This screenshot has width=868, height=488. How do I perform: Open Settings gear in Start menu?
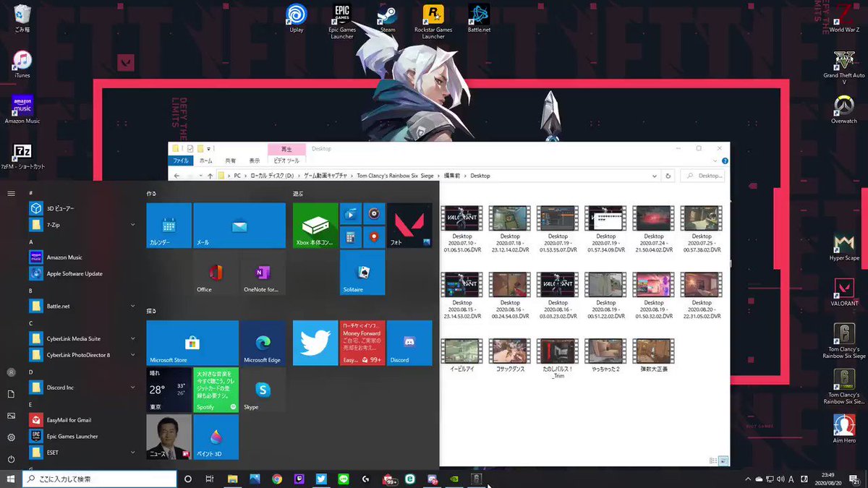coord(11,437)
